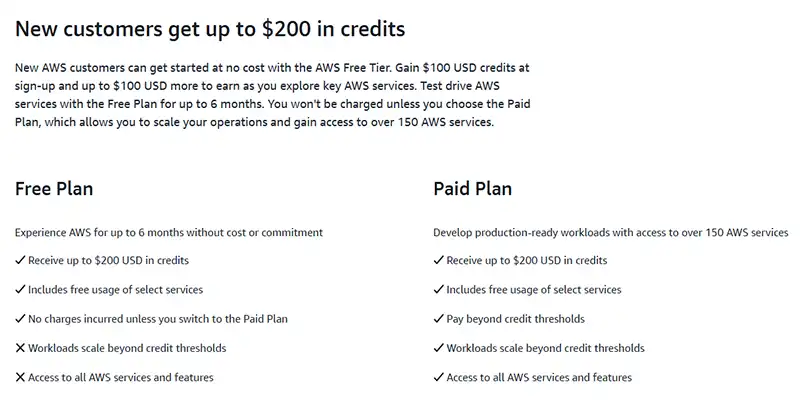Click Free Plan's Workloads scale beyond credit text
Viewport: 800px width, 400px height.
(x=128, y=348)
